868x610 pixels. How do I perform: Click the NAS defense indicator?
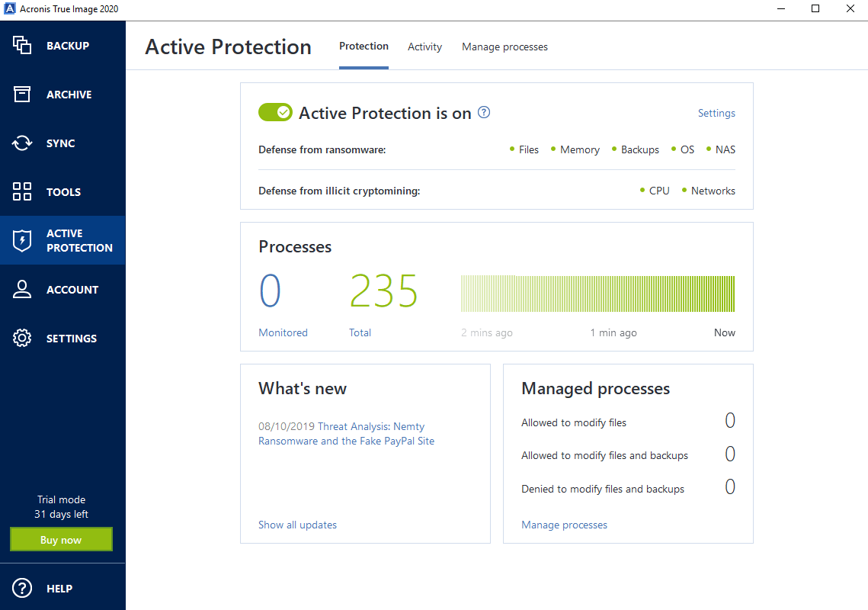721,149
